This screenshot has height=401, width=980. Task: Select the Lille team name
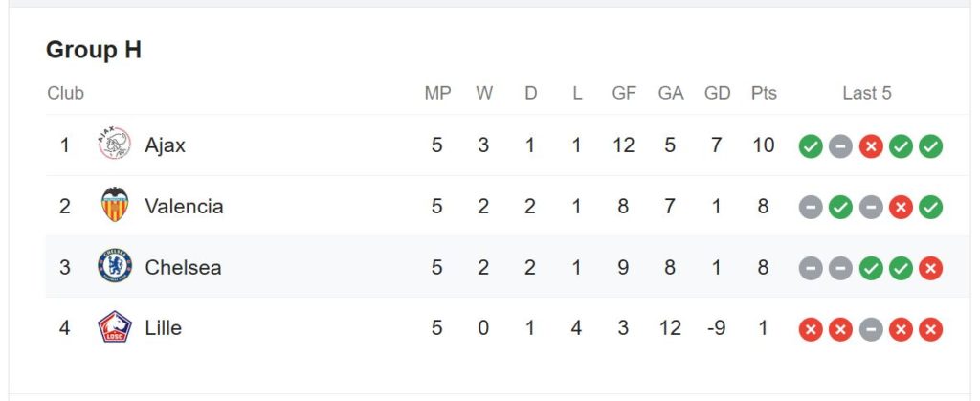[x=163, y=328]
